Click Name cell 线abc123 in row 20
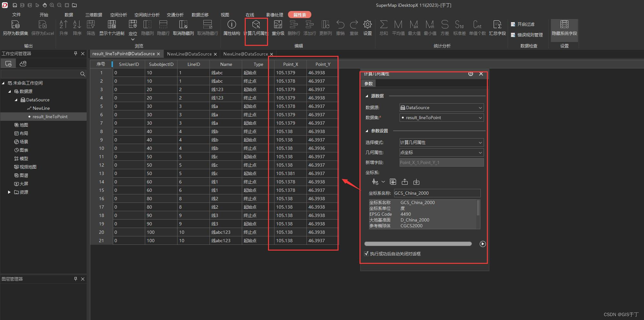The image size is (644, 320). (x=226, y=232)
